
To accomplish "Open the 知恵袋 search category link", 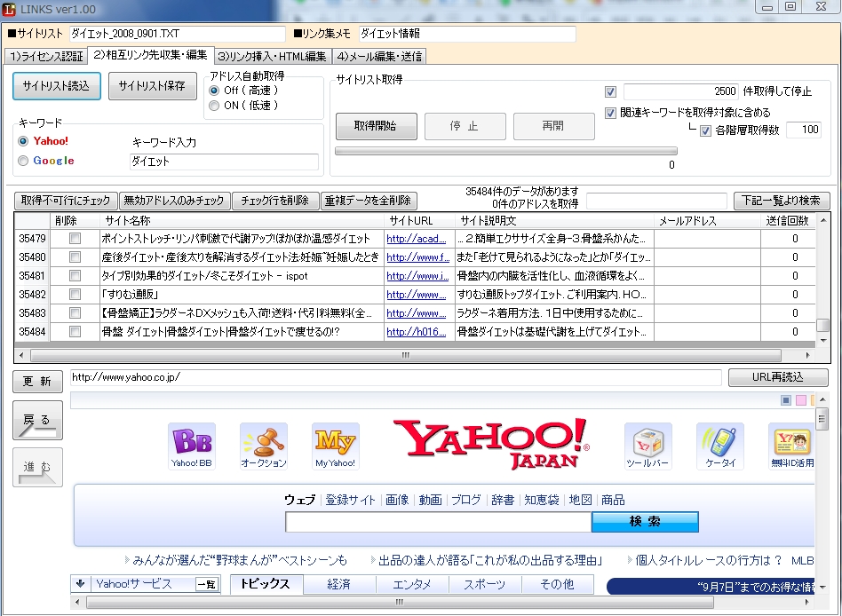I will pyautogui.click(x=541, y=500).
